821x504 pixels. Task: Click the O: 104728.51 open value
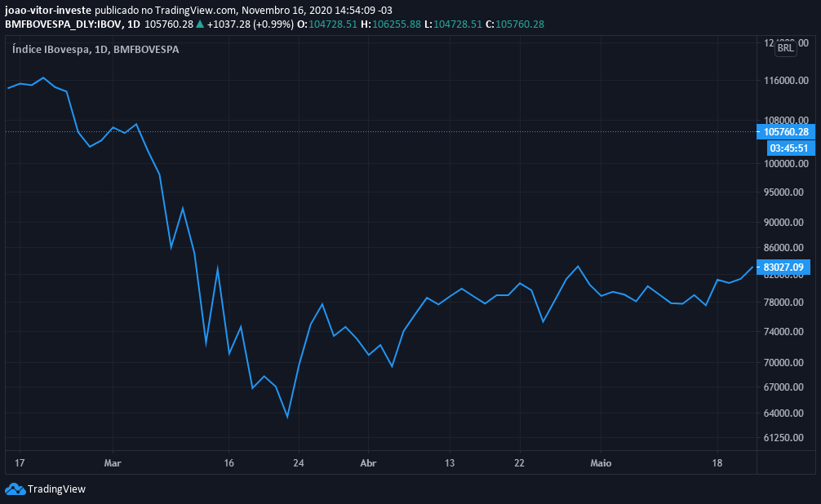point(326,24)
